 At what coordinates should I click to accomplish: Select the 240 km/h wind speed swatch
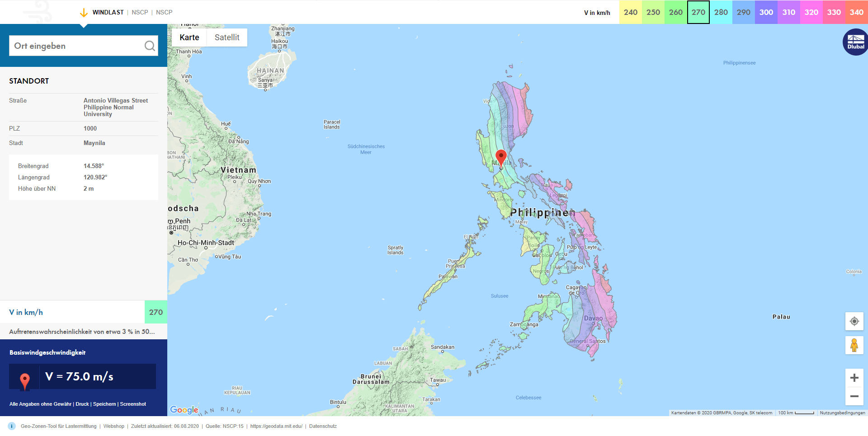tap(630, 12)
